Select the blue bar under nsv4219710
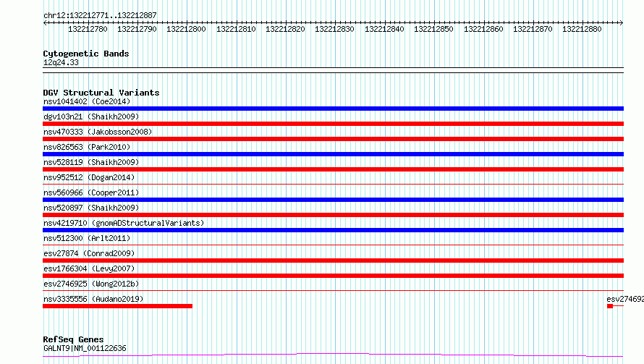644x364 pixels. coord(333,230)
